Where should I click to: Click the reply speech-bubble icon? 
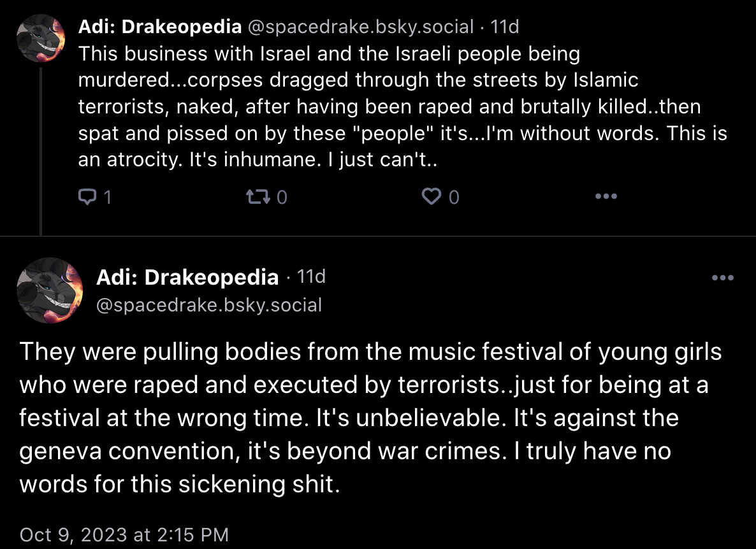[x=87, y=197]
